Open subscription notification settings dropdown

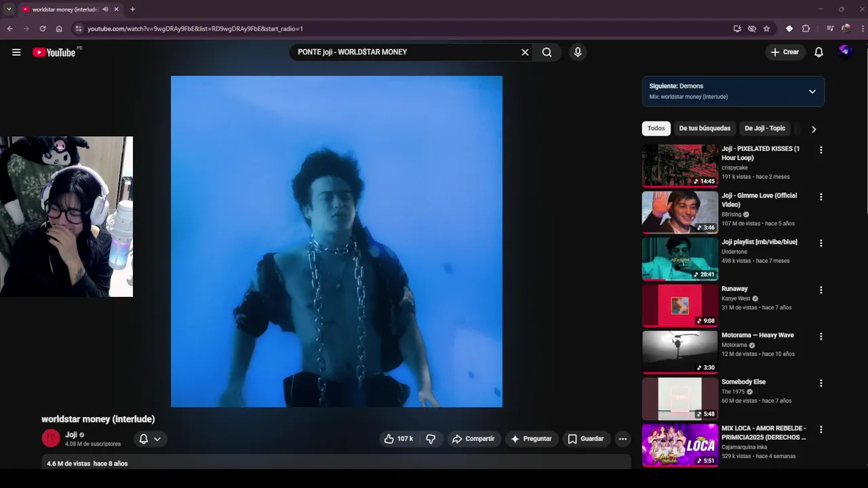[x=150, y=439]
